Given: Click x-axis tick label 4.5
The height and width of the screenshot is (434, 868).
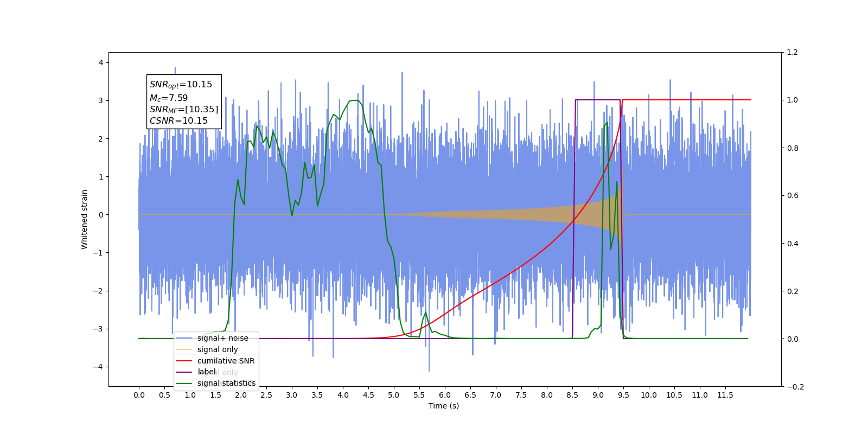Looking at the screenshot, I should pyautogui.click(x=368, y=395).
